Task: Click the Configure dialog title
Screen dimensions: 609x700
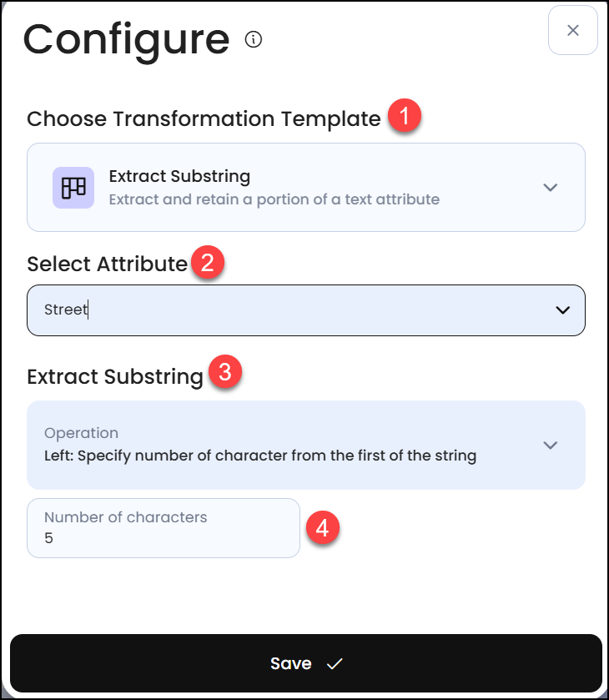Action: 127,38
